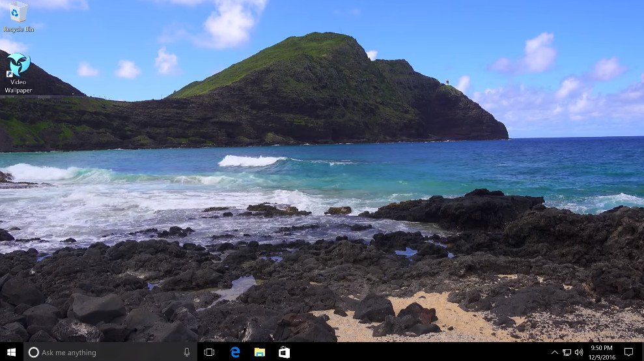Viewport: 644px width, 361px height.
Task: Open the Action Center notifications icon
Action: click(x=628, y=352)
